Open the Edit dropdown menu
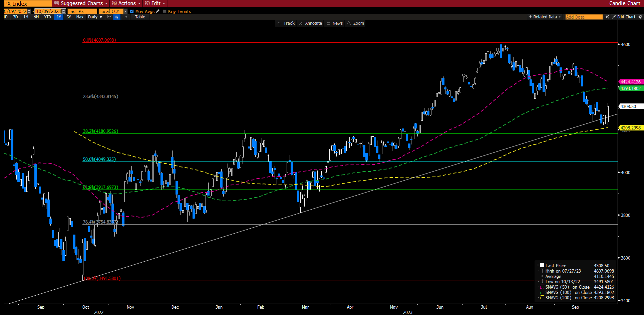The height and width of the screenshot is (315, 644). pyautogui.click(x=155, y=3)
